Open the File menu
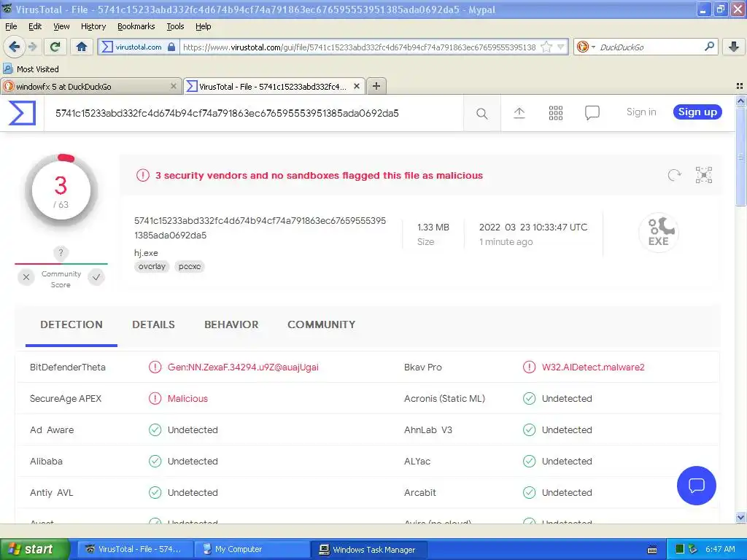Screen dimensions: 747x560 tap(11, 26)
